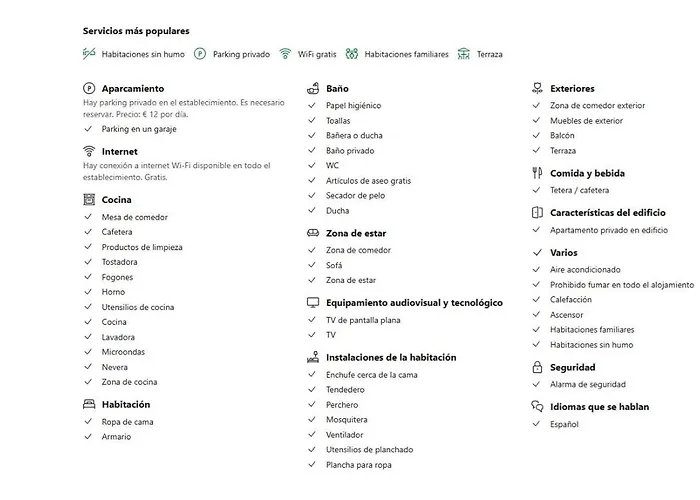Click the checkmark next to Aire acondicionado
Viewport: 700px width, 500px height.
coord(537,270)
